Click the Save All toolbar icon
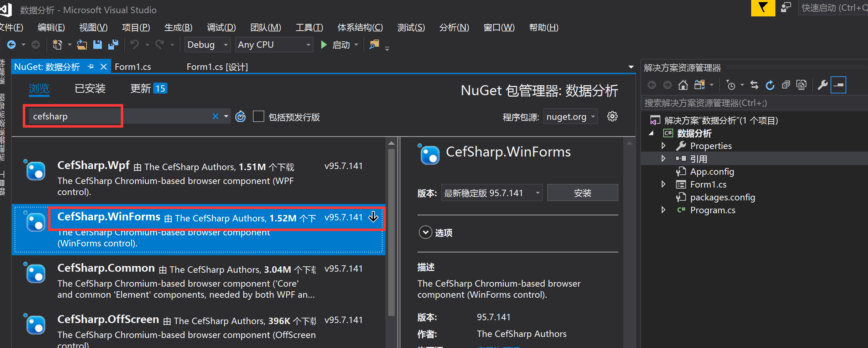The width and height of the screenshot is (868, 348). 113,45
